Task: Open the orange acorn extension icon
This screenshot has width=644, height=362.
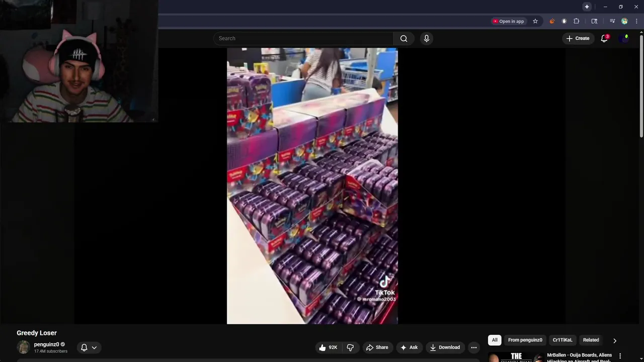Action: click(x=552, y=21)
